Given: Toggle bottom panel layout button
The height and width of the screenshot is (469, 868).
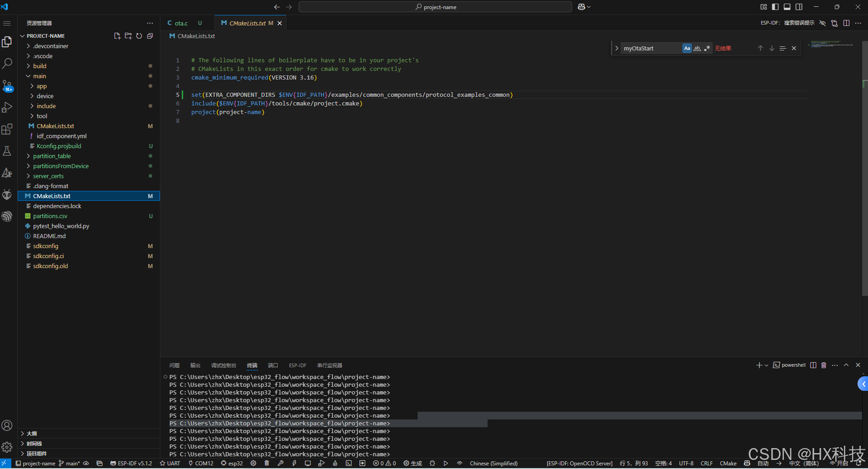Looking at the screenshot, I should pyautogui.click(x=787, y=7).
